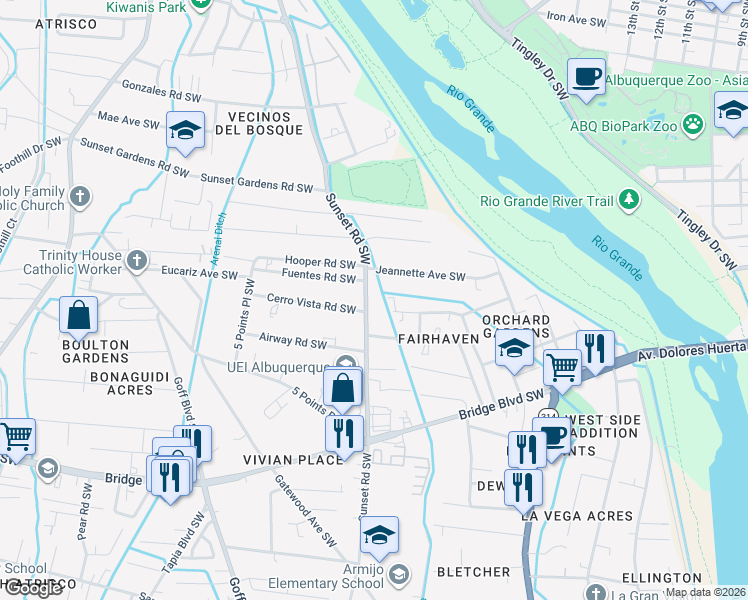The image size is (748, 600).
Task: Select the restaurant marker at Vivian Place
Action: point(344,435)
